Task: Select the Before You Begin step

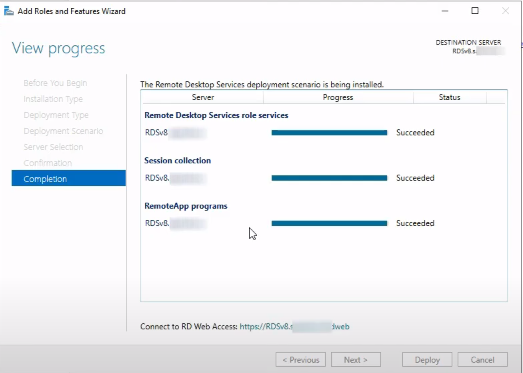Action: tap(55, 83)
